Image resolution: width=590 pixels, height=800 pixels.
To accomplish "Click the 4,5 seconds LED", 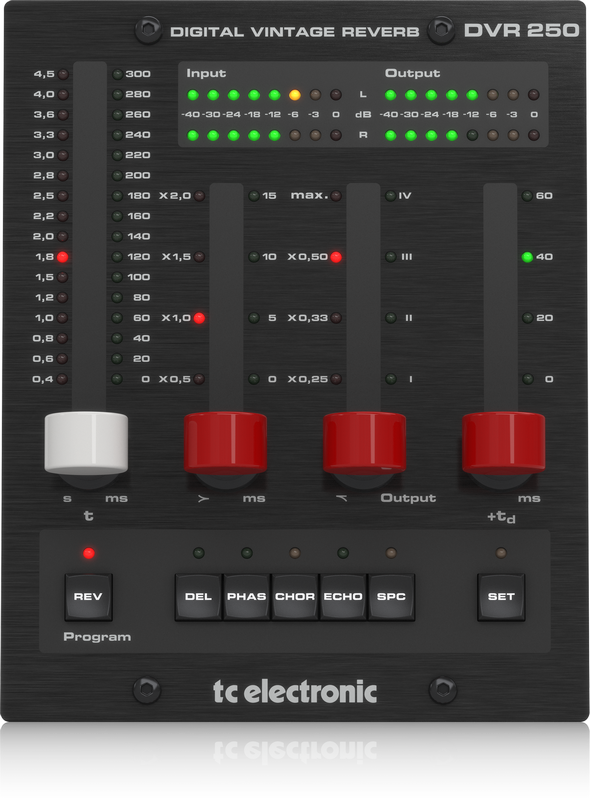I will tap(63, 74).
